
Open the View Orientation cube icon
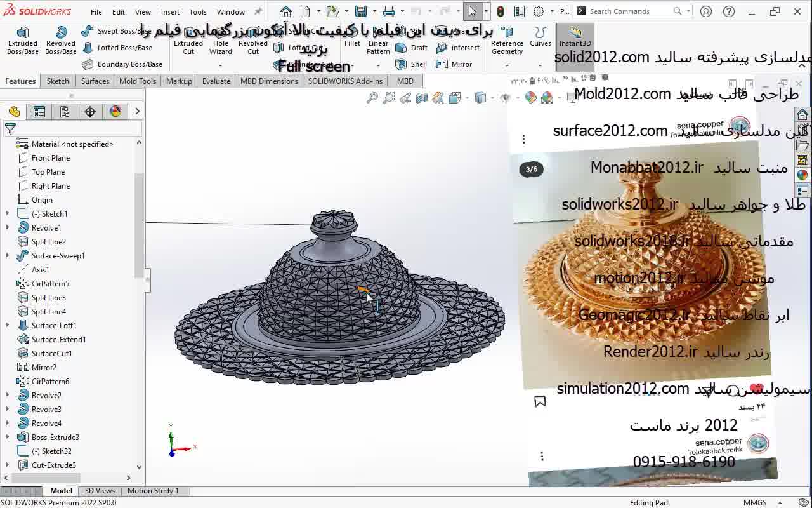[455, 98]
